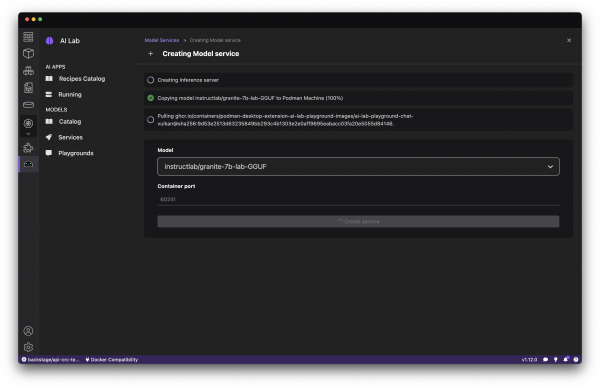Open the help question-mark icon in status bar
The height and width of the screenshot is (388, 600).
click(x=576, y=360)
